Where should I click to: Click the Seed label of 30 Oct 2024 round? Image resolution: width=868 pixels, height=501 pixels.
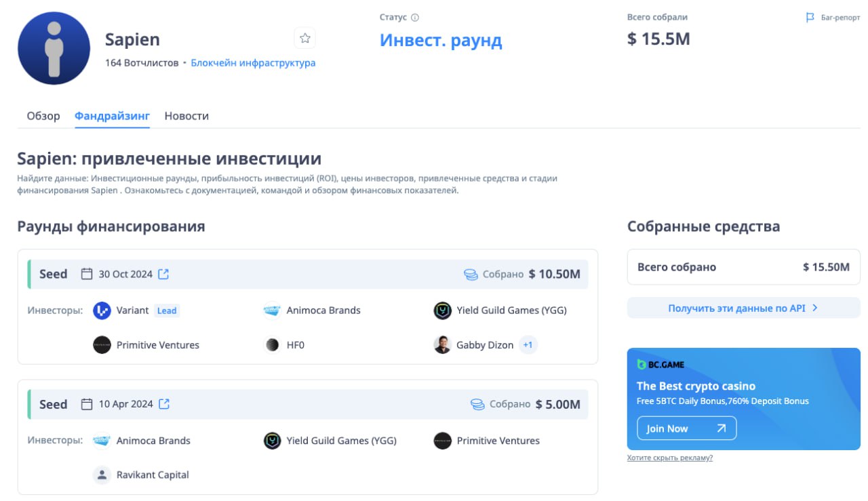53,275
